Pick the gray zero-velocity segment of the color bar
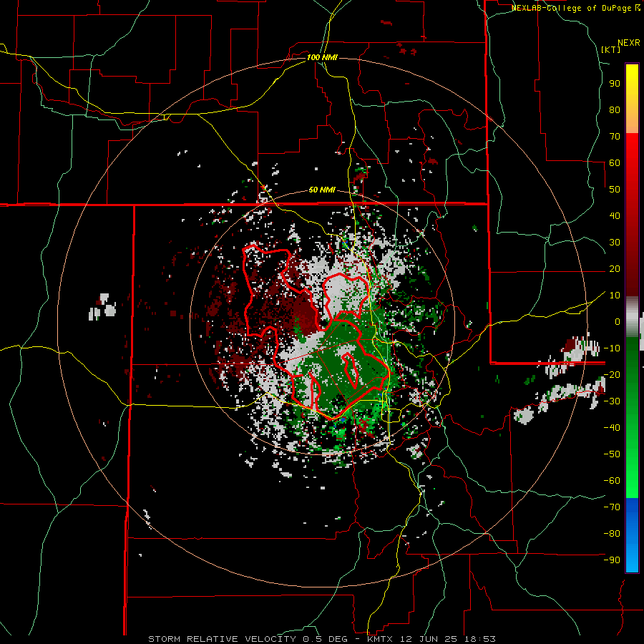 (632, 317)
